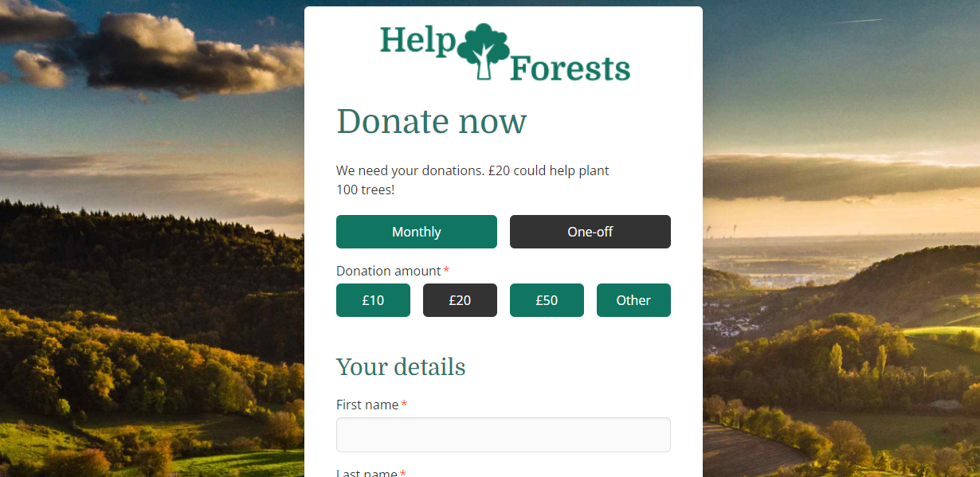980x477 pixels.
Task: Click the tree icon in the logo
Action: pos(484,52)
